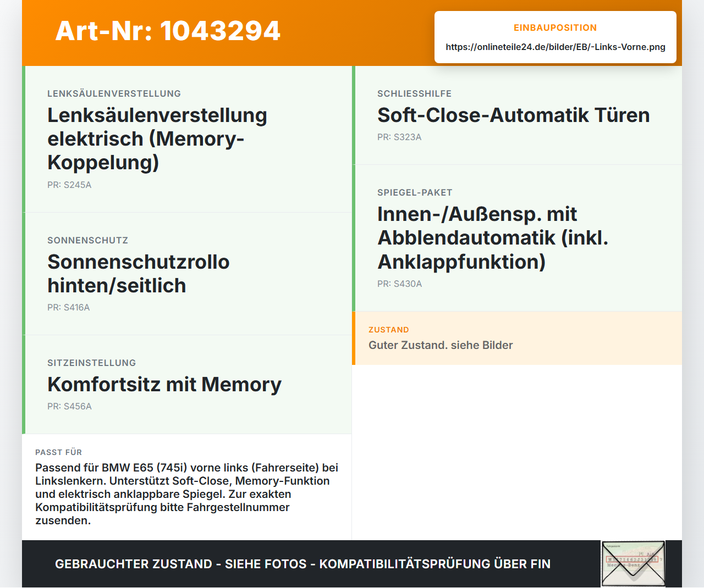Click the Einbauposition image URL
The width and height of the screenshot is (704, 588).
pyautogui.click(x=555, y=47)
